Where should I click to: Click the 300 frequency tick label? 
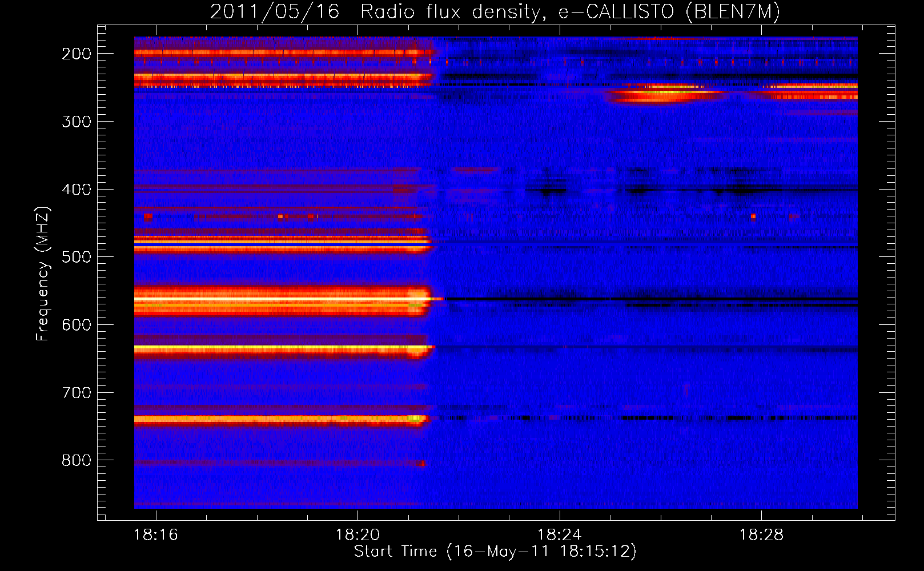(77, 122)
